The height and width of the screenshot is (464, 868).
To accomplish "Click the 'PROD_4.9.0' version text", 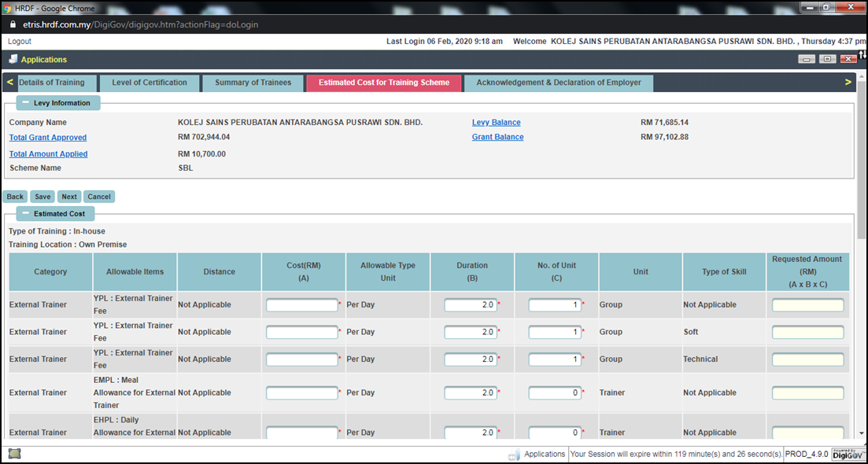I will [807, 454].
